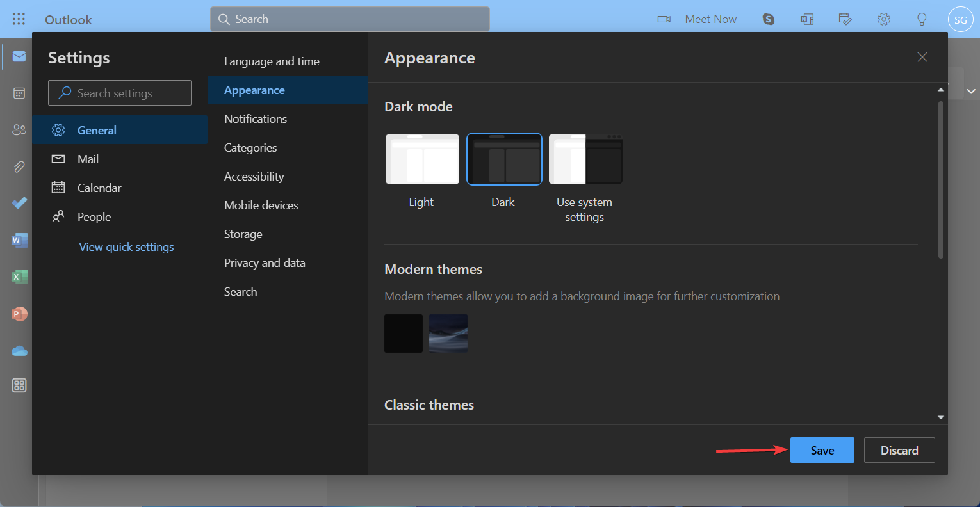The width and height of the screenshot is (980, 507).
Task: Select the Light mode option
Action: (x=422, y=159)
